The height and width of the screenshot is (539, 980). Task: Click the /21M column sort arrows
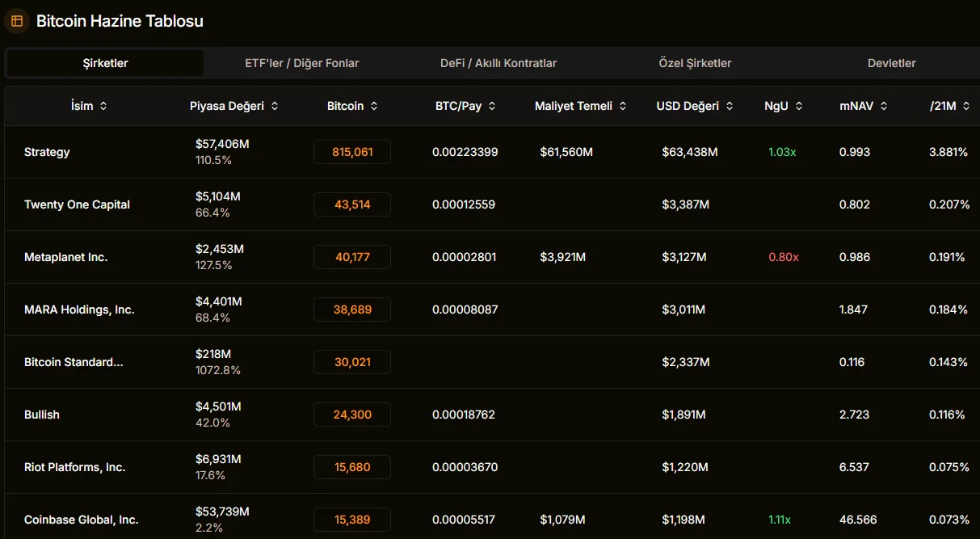pos(967,106)
